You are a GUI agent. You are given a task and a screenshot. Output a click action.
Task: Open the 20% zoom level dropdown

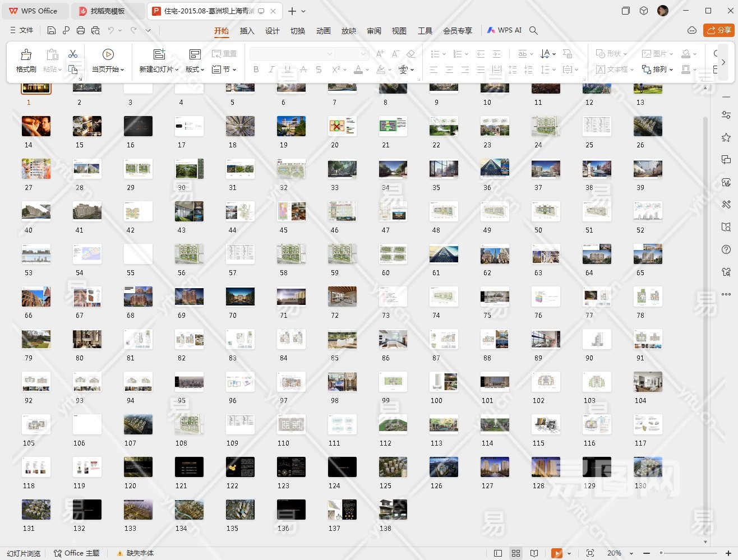pos(619,553)
